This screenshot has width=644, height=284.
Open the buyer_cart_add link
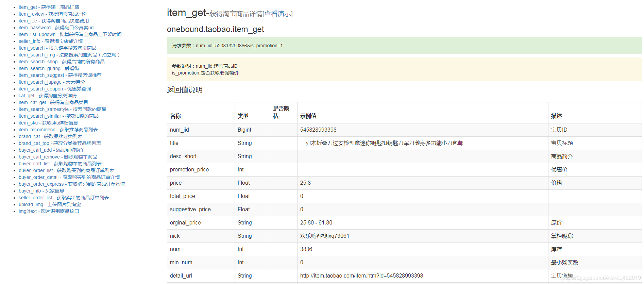coord(52,150)
